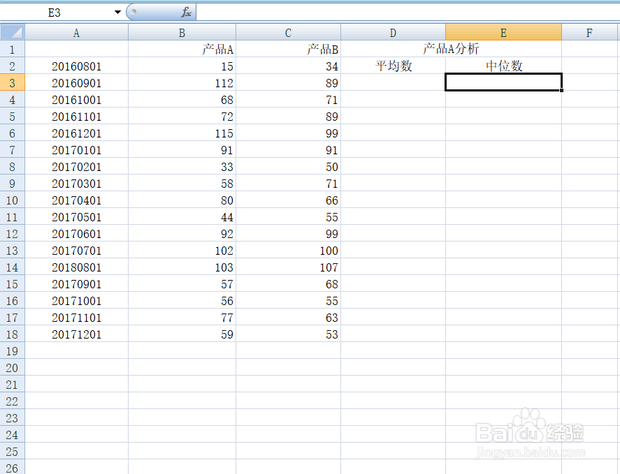
Task: Click cell B13 with value 102
Action: click(x=182, y=251)
